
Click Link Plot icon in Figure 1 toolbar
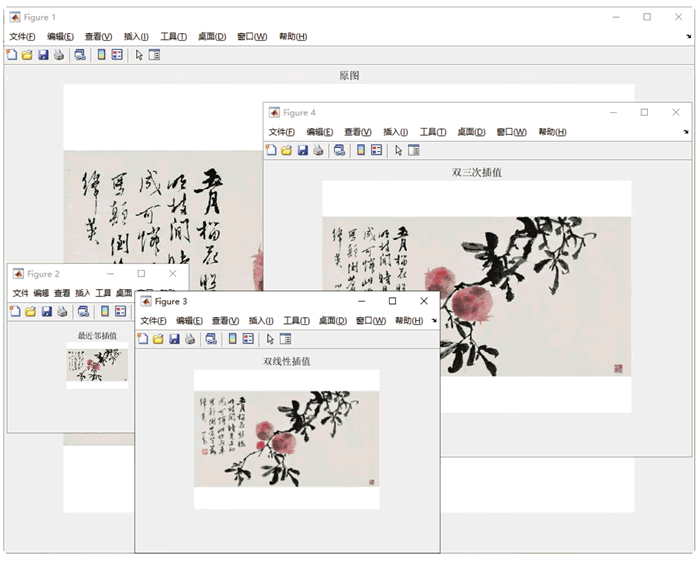coord(80,55)
